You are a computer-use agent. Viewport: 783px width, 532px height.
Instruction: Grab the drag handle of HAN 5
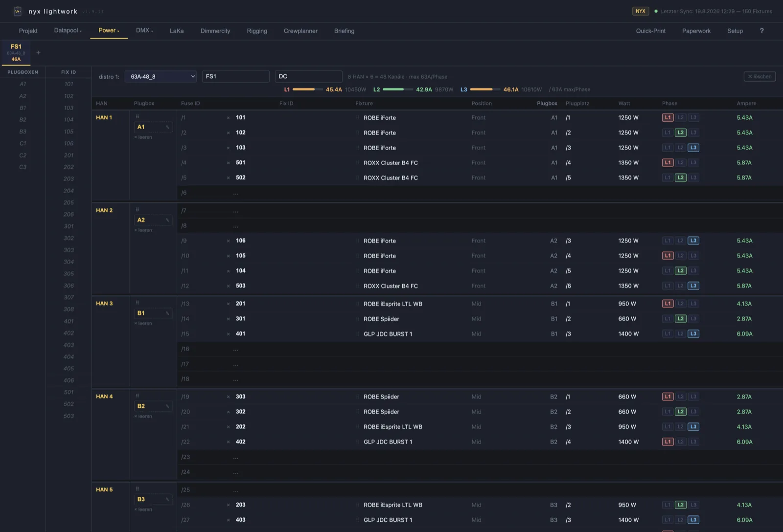point(138,488)
